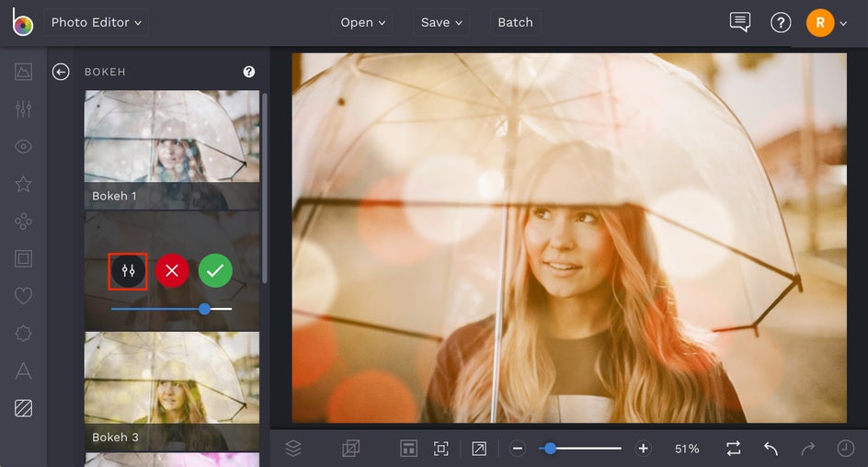Select the Bokeh 3 thumbnail
Screen dimensions: 868x467
tap(172, 391)
